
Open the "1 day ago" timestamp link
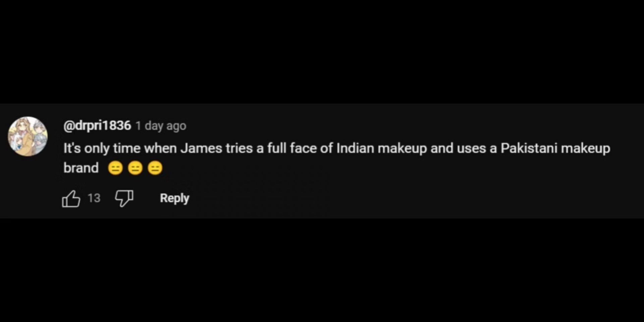coord(161,126)
